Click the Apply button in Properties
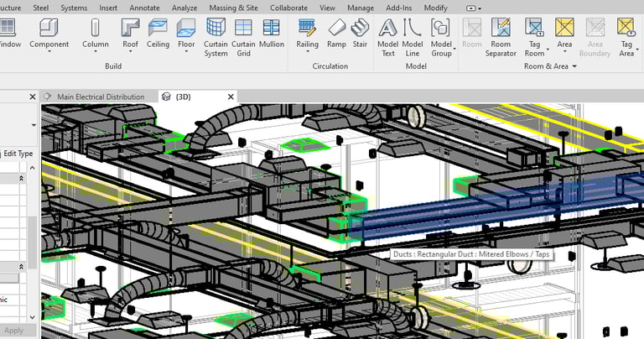The image size is (644, 339). point(14,331)
